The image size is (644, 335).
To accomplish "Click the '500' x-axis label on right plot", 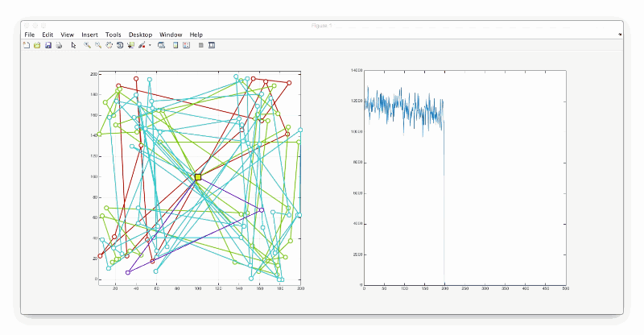I will point(566,288).
